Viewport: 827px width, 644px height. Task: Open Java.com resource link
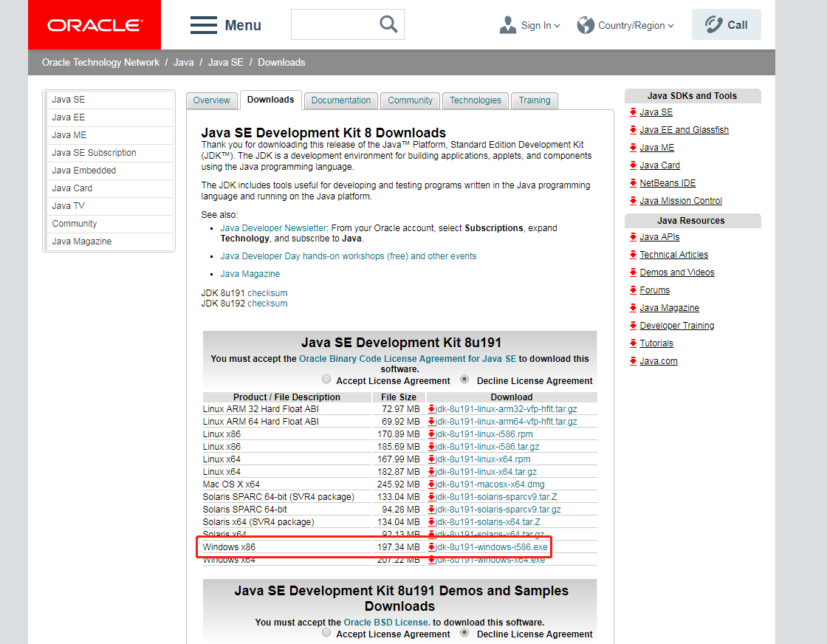pyautogui.click(x=659, y=360)
